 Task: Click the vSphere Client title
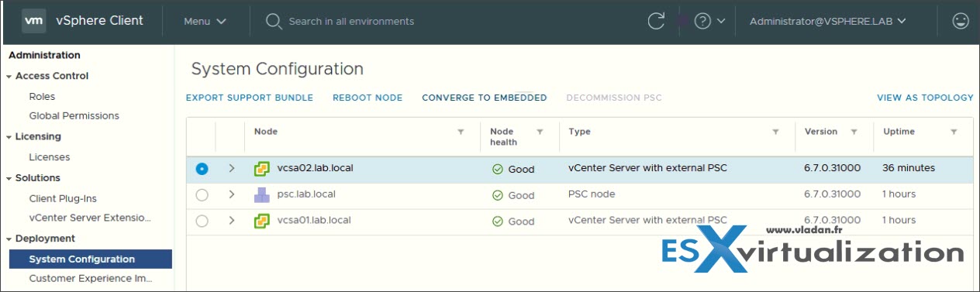click(x=99, y=21)
